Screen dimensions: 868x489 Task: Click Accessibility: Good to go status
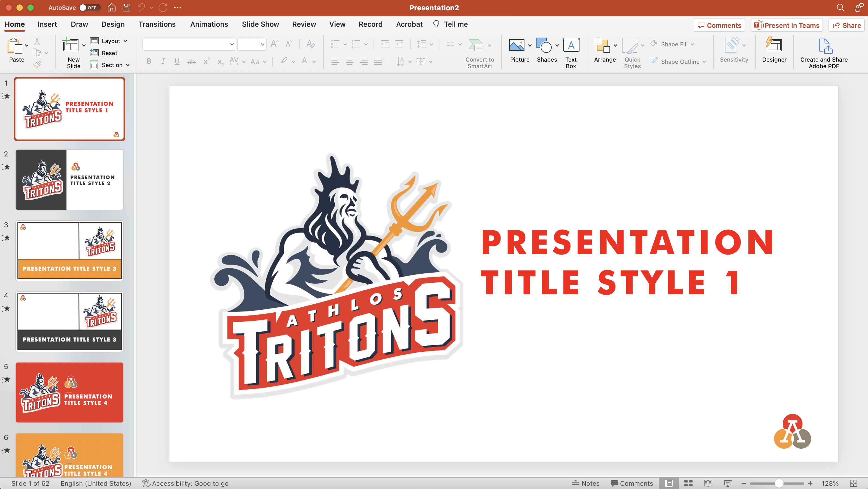(185, 483)
